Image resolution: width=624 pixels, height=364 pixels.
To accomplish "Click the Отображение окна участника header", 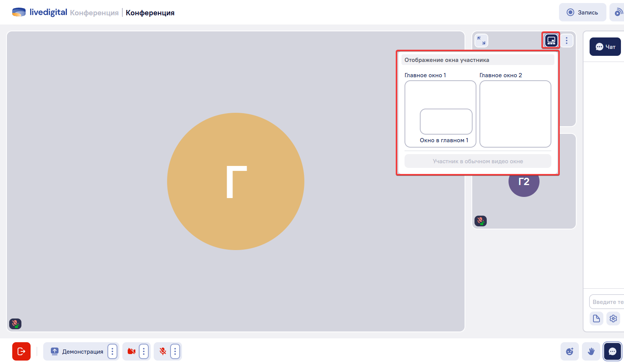I will [478, 60].
